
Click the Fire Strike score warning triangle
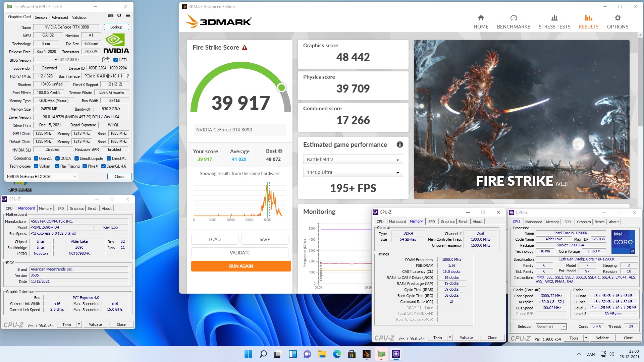245,48
